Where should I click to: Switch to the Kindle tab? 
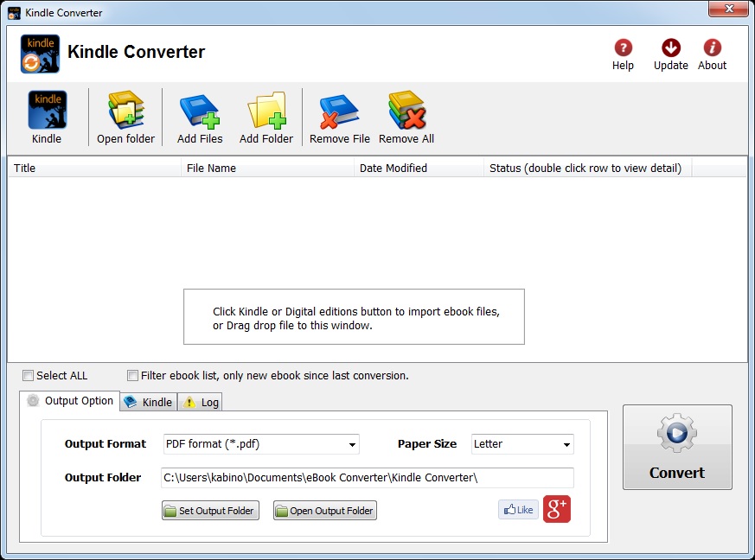148,402
